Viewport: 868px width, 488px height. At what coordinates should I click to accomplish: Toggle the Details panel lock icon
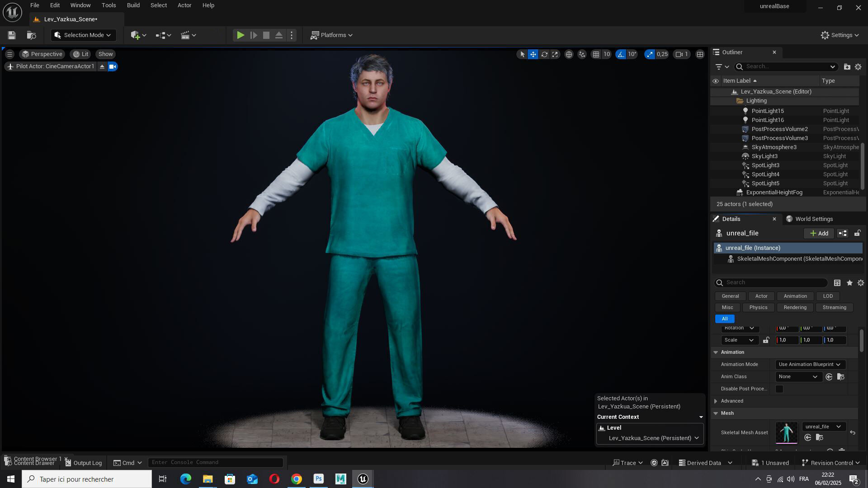click(x=857, y=233)
